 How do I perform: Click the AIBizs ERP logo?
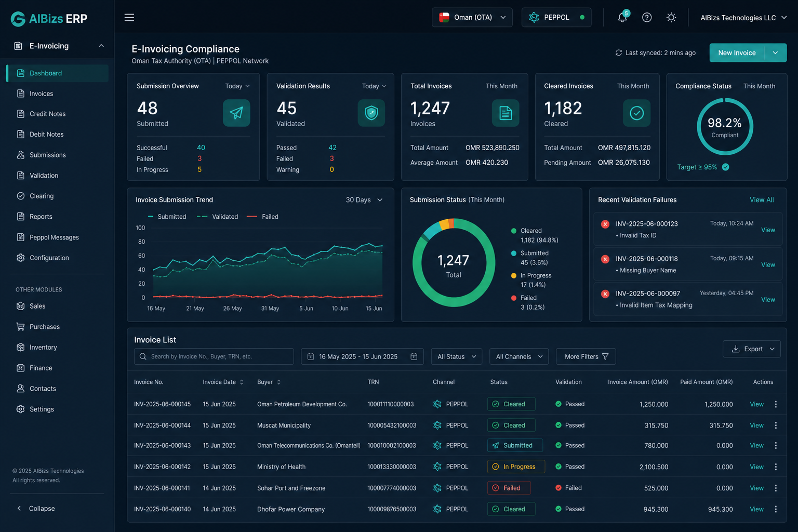point(49,19)
